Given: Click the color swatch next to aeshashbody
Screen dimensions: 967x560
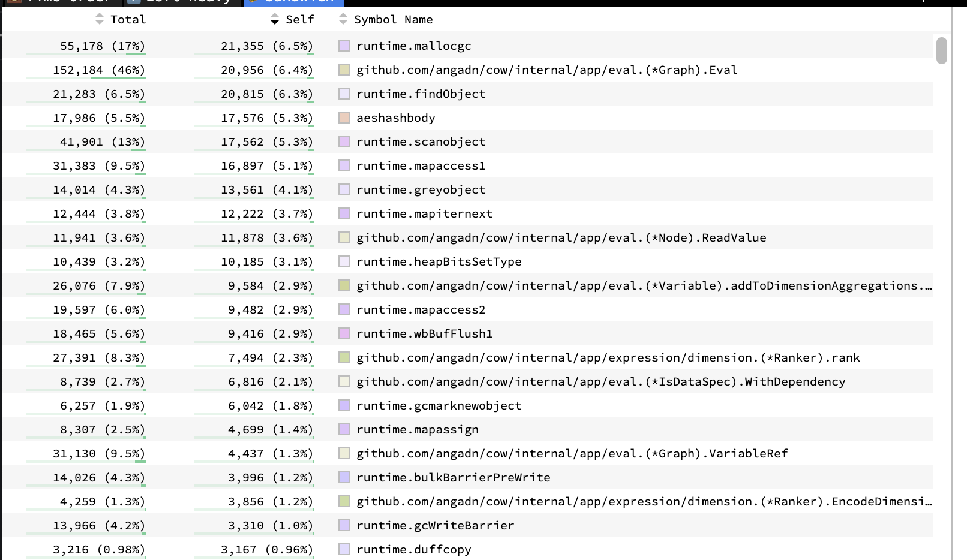Looking at the screenshot, I should (x=344, y=118).
